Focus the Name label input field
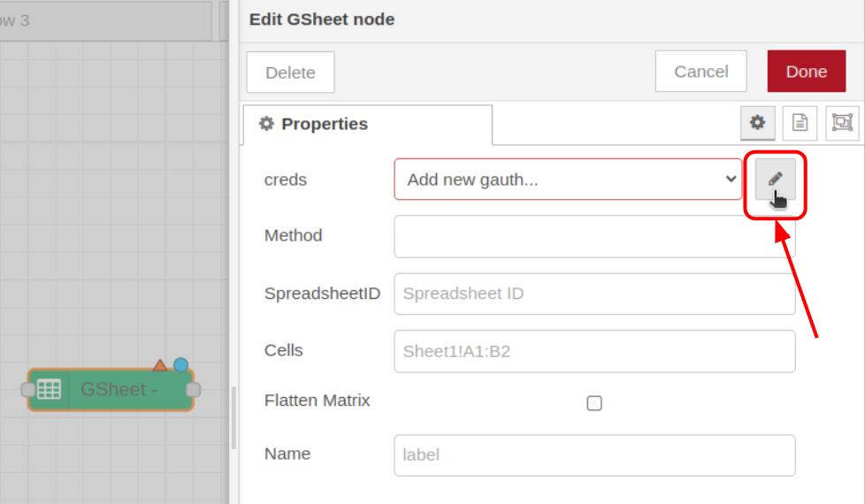This screenshot has height=504, width=865. click(594, 455)
